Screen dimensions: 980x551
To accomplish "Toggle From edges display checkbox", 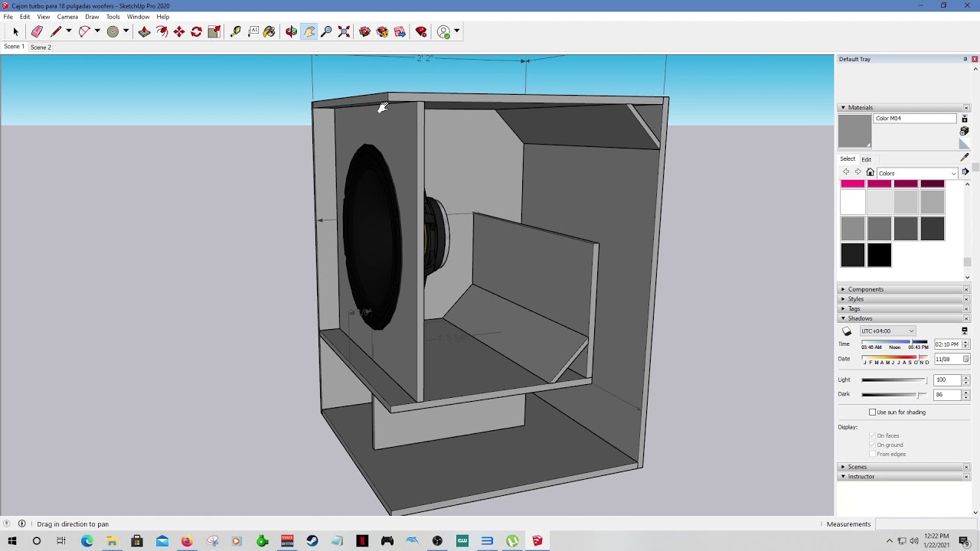I will click(872, 454).
